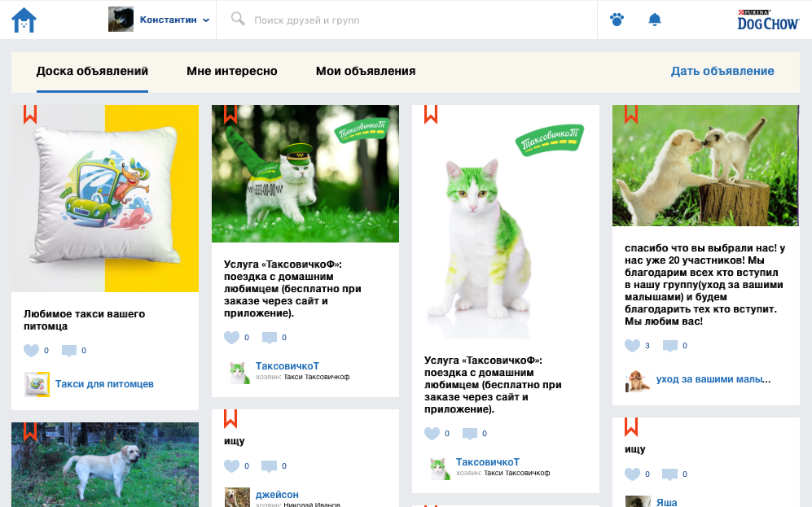812x507 pixels.
Task: Open the labrador on grass photo
Action: 105,465
